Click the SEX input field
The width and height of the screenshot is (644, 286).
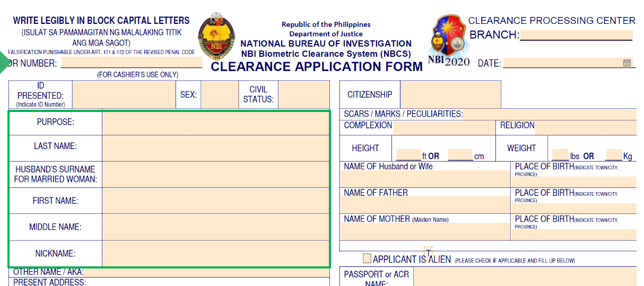(220, 95)
